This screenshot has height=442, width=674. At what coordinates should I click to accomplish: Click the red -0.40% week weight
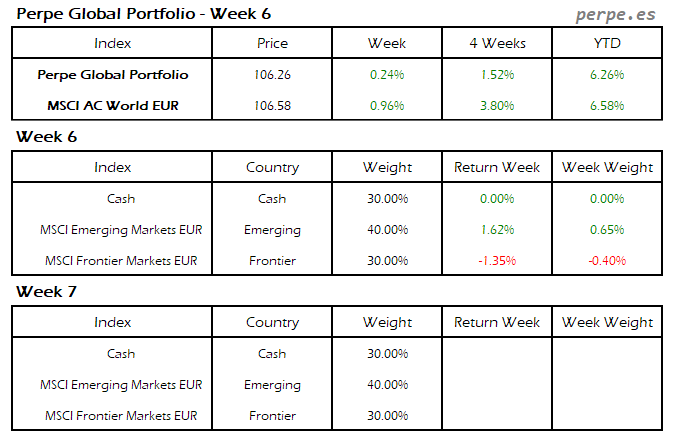607,261
